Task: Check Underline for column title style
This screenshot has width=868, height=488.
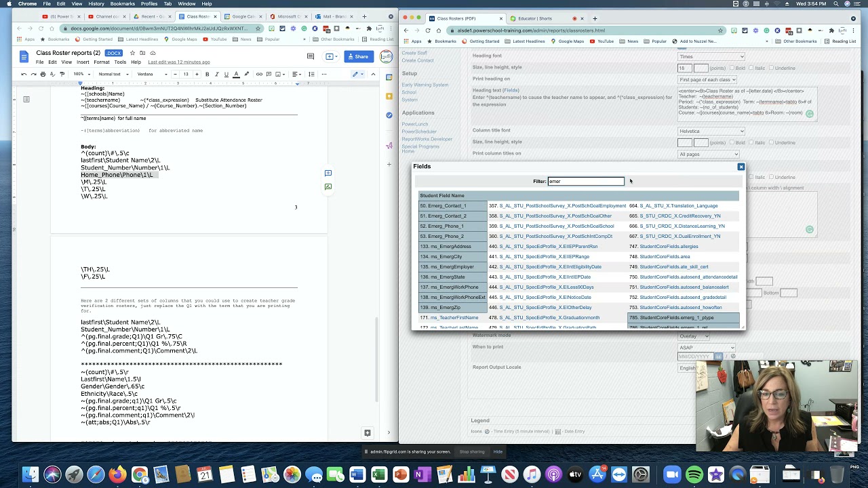Action: pos(771,142)
